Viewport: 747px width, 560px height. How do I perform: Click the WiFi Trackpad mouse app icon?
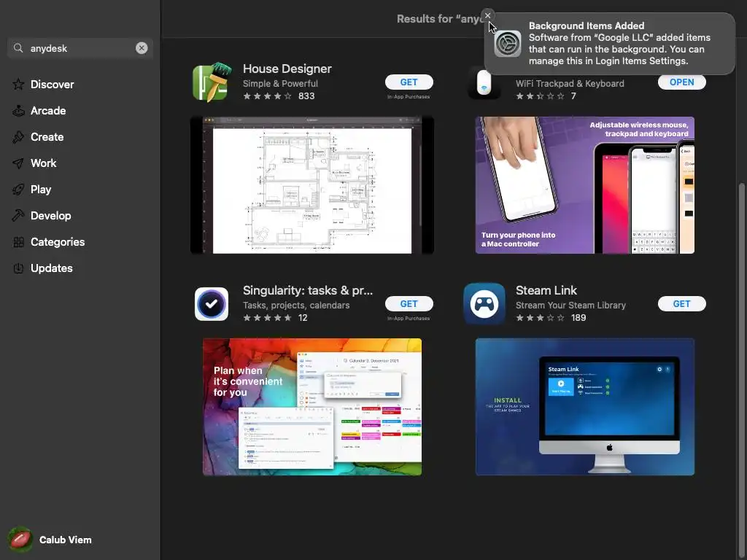point(484,82)
